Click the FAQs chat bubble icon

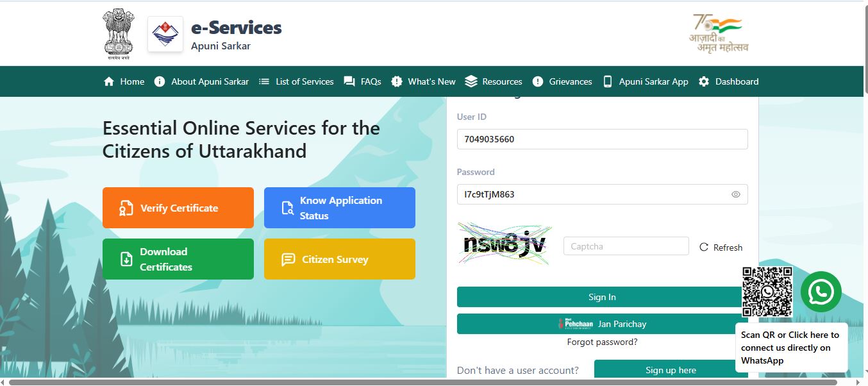(x=349, y=81)
